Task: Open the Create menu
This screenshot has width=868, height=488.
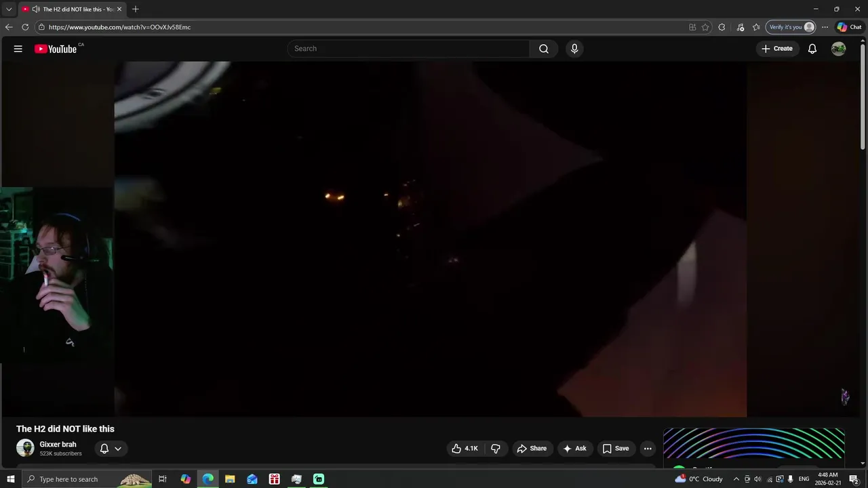Action: pyautogui.click(x=777, y=49)
